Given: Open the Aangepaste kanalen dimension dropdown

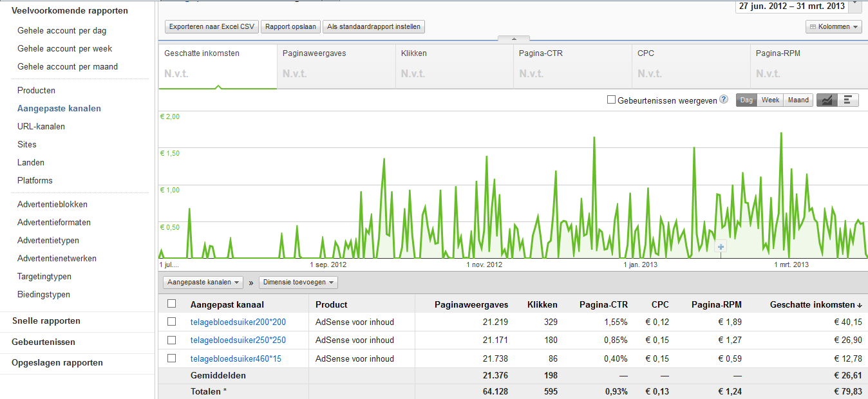Looking at the screenshot, I should pyautogui.click(x=203, y=283).
